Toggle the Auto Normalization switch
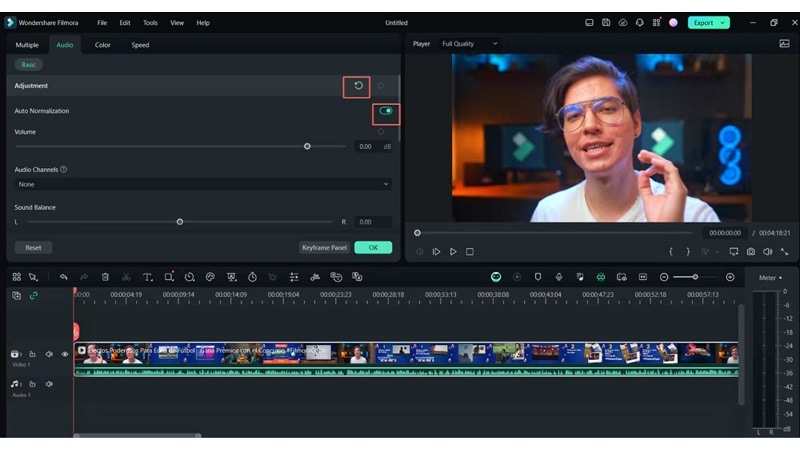 point(386,111)
